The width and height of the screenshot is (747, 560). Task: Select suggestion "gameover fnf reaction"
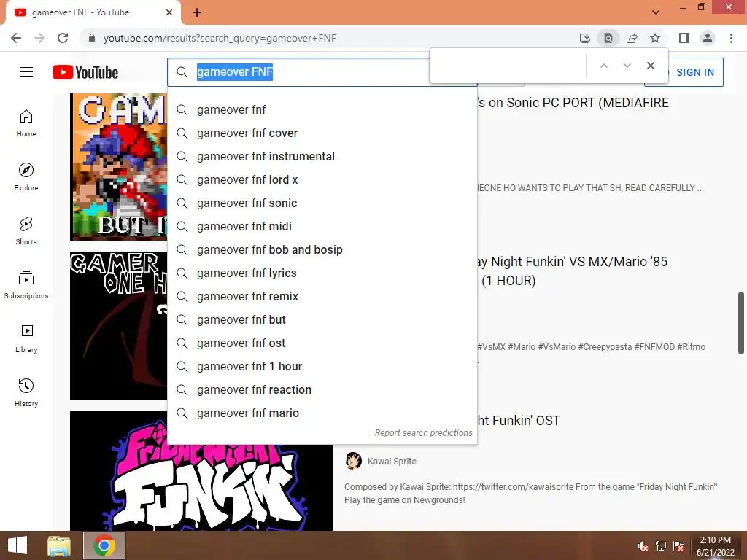point(322,389)
